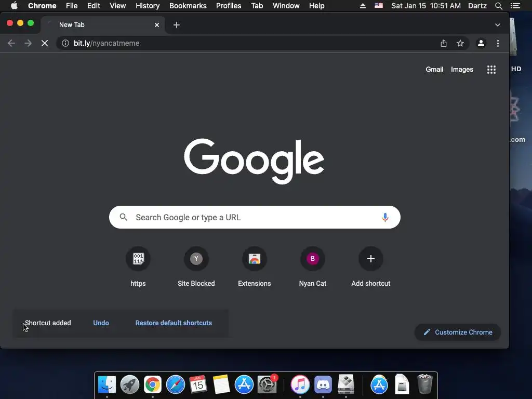The image size is (532, 399).
Task: Open a new tab with plus
Action: tap(177, 25)
